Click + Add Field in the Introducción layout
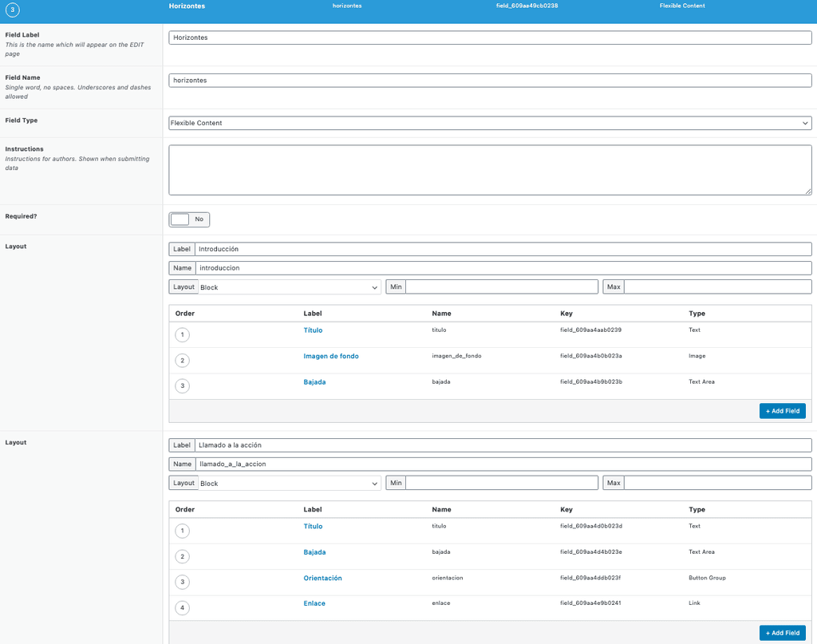This screenshot has width=817, height=644. 782,410
